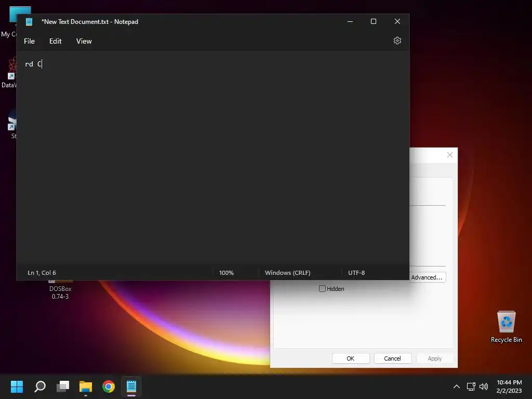Confirm with OK in Properties dialog
532x399 pixels.
click(x=351, y=358)
